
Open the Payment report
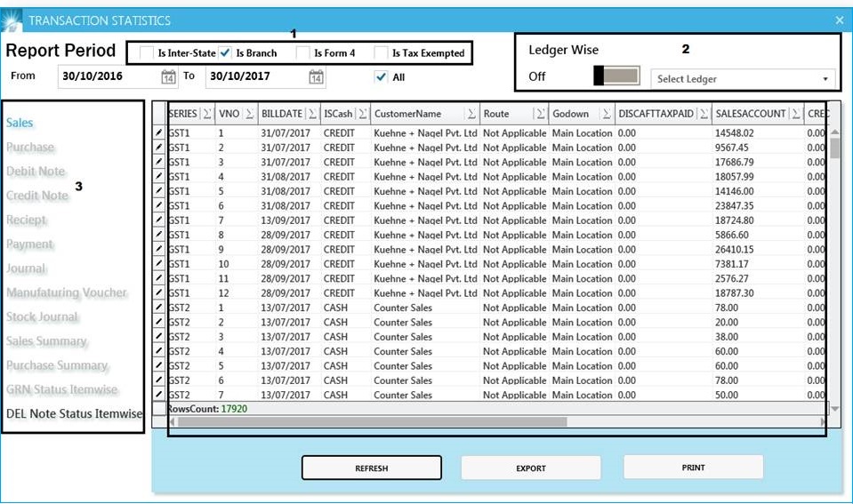point(30,244)
